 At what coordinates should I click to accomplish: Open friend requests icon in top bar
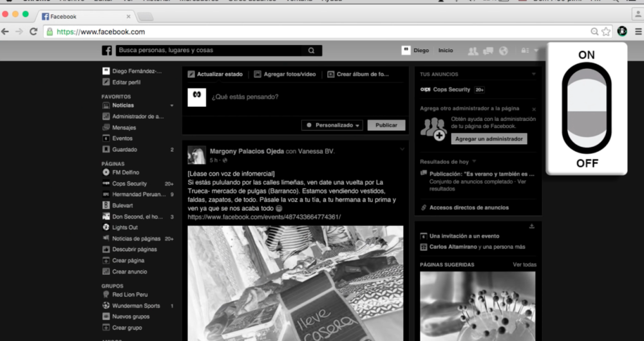[473, 51]
